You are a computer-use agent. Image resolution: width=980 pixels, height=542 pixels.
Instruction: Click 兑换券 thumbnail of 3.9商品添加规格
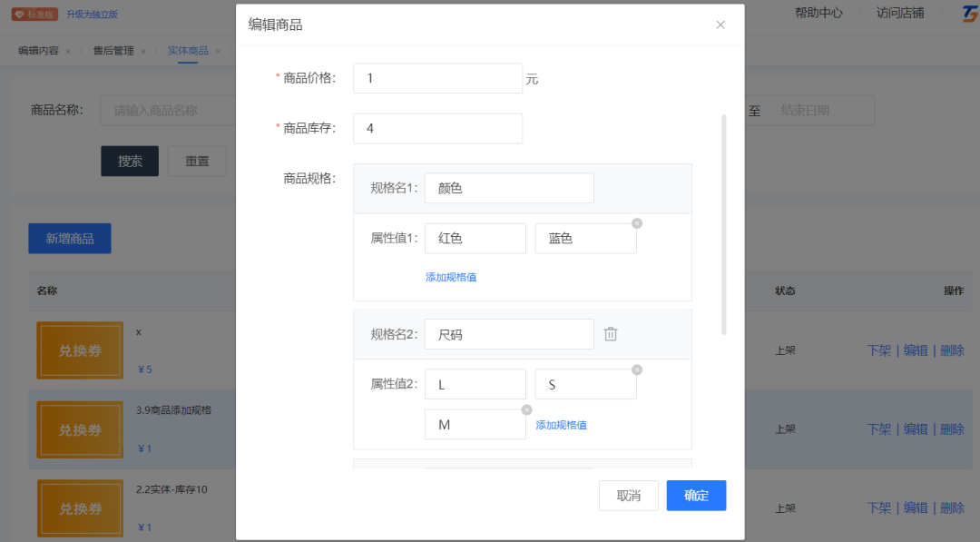[80, 430]
